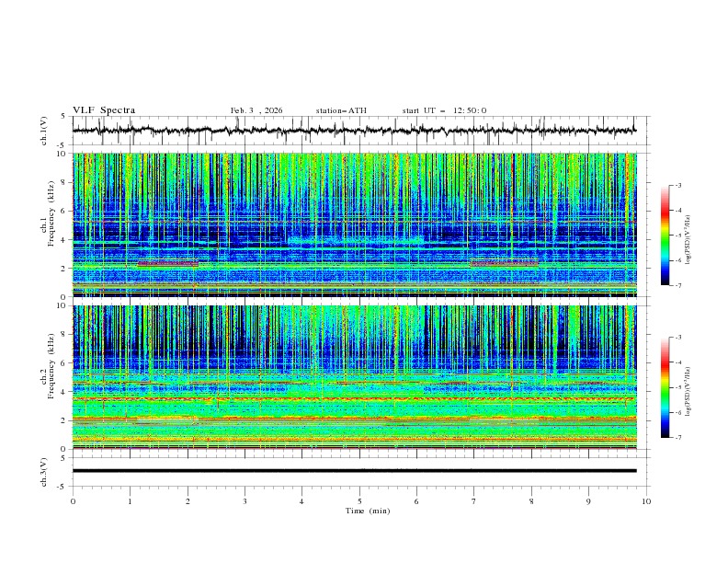Click the "-7" tick on the ch.1 colorbar

click(678, 285)
